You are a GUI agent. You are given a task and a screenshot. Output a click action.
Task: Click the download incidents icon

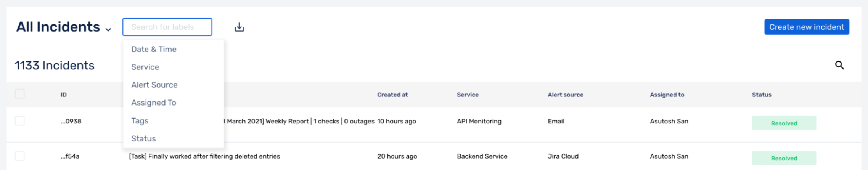[239, 27]
